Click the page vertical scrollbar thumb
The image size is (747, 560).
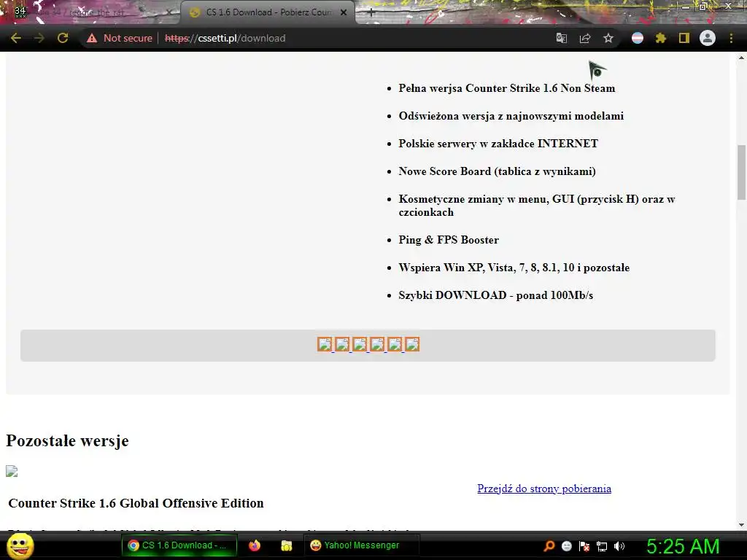click(741, 172)
